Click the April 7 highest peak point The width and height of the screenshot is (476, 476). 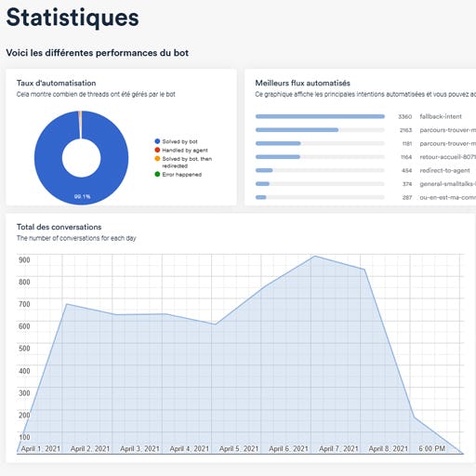tap(315, 256)
